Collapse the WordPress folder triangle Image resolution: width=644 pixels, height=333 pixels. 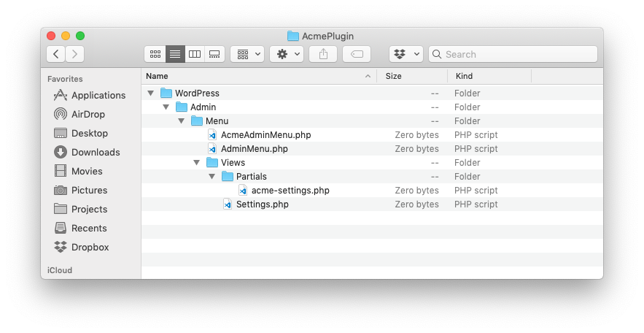click(151, 93)
